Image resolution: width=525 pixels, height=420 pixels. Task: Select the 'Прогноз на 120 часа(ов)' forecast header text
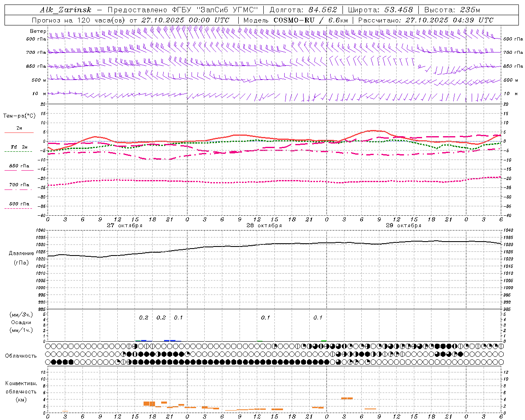pyautogui.click(x=79, y=20)
